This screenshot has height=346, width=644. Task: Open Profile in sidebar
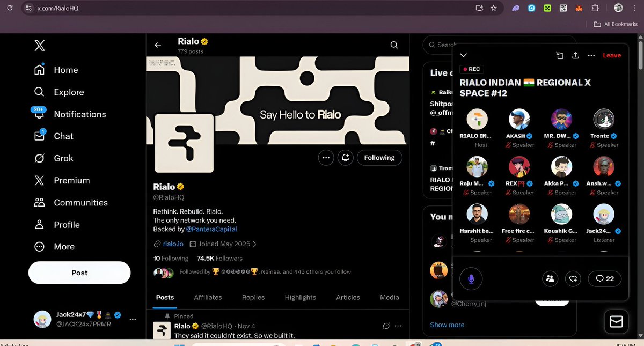click(x=56, y=225)
